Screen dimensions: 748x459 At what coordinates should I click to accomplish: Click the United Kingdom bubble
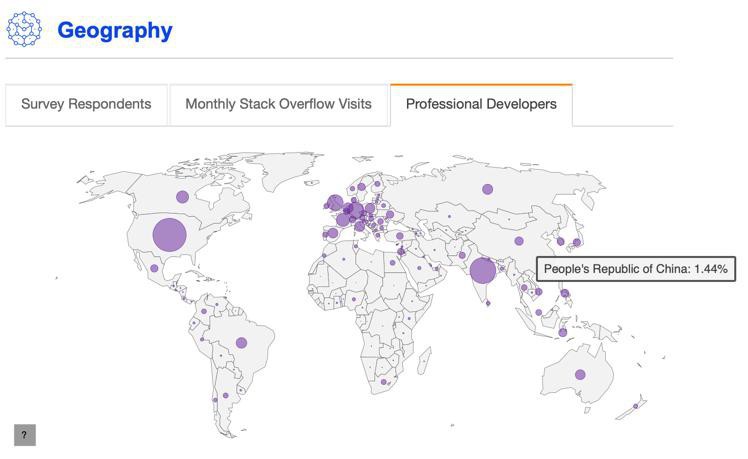point(334,201)
